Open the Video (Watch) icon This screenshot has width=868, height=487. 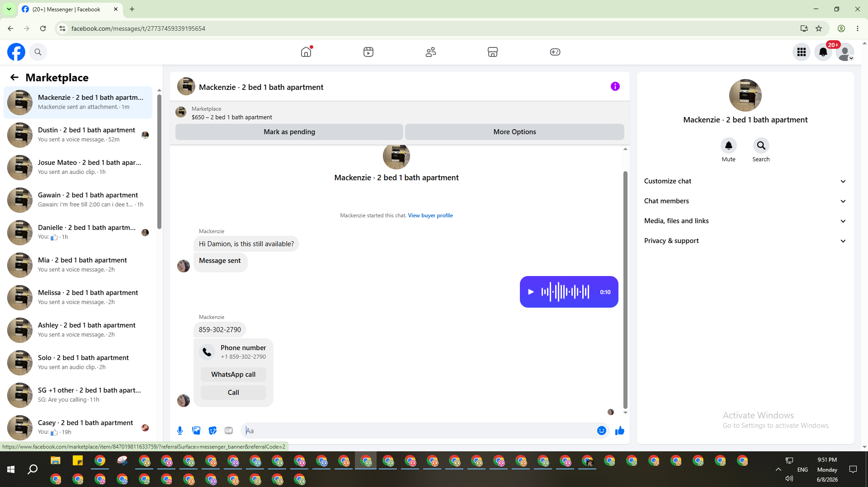coord(368,52)
